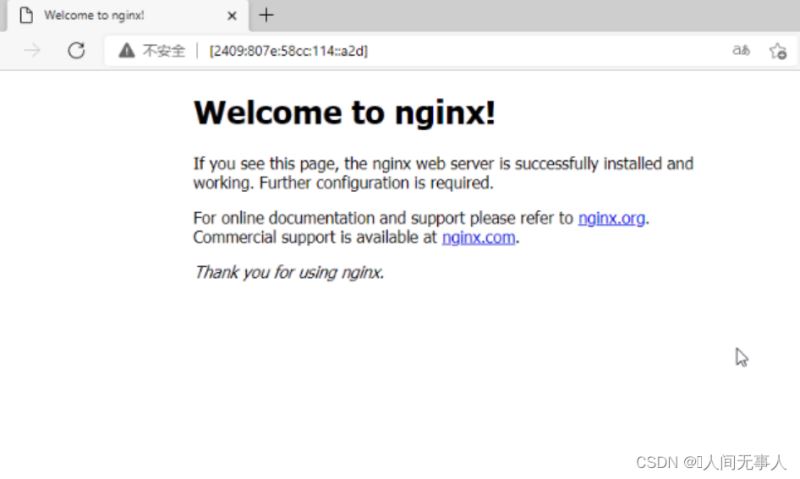Open a new tab with plus button

[266, 15]
